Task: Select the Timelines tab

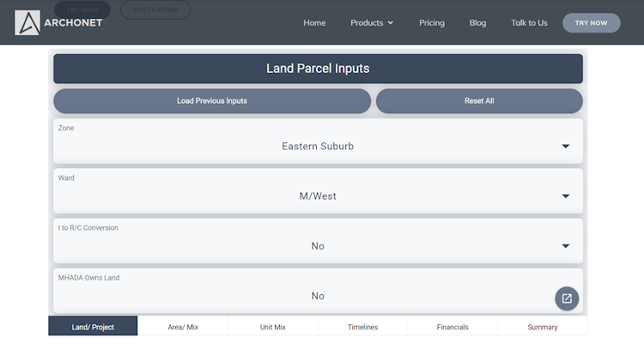Action: point(362,327)
